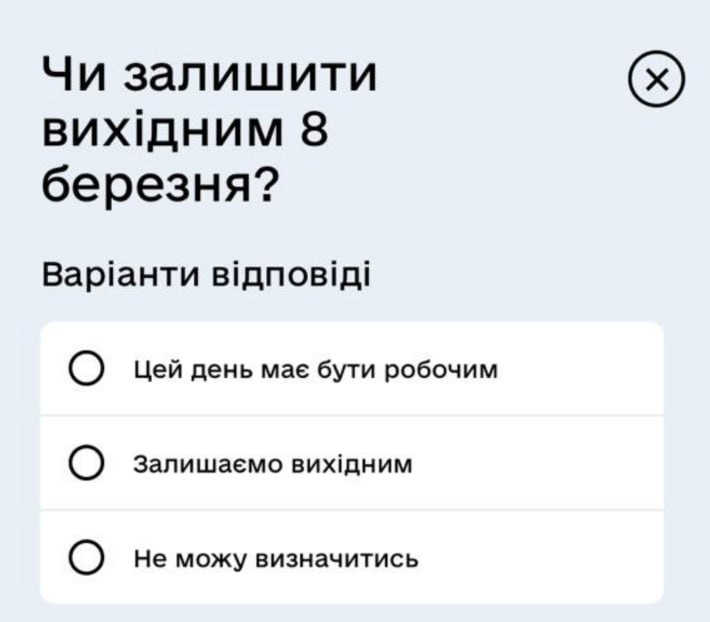This screenshot has height=622, width=710.
Task: Close the poll dialog with the X icon
Action: (657, 81)
